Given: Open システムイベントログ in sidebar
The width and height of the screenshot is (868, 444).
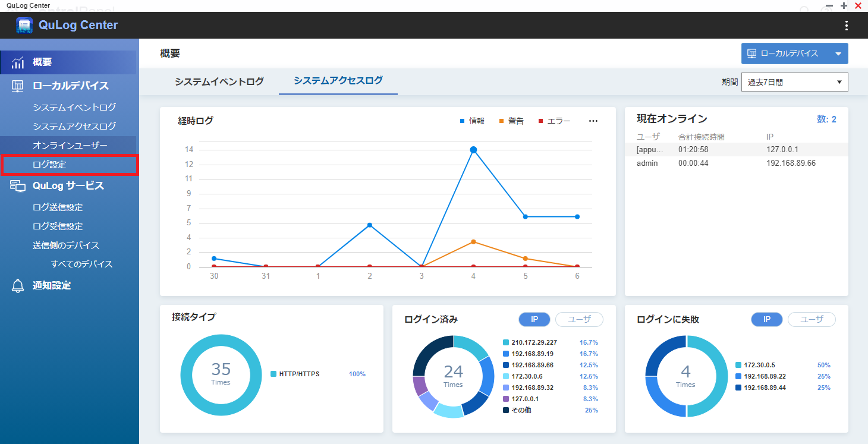Looking at the screenshot, I should (x=74, y=108).
